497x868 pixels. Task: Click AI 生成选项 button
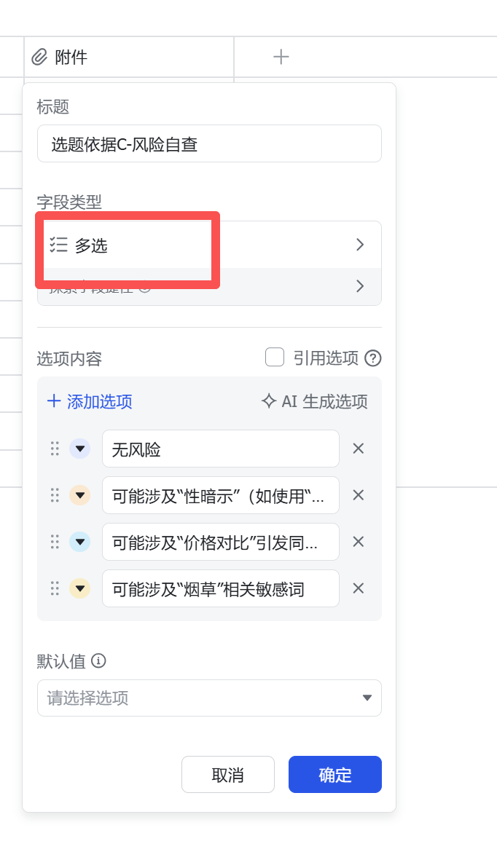(x=315, y=401)
